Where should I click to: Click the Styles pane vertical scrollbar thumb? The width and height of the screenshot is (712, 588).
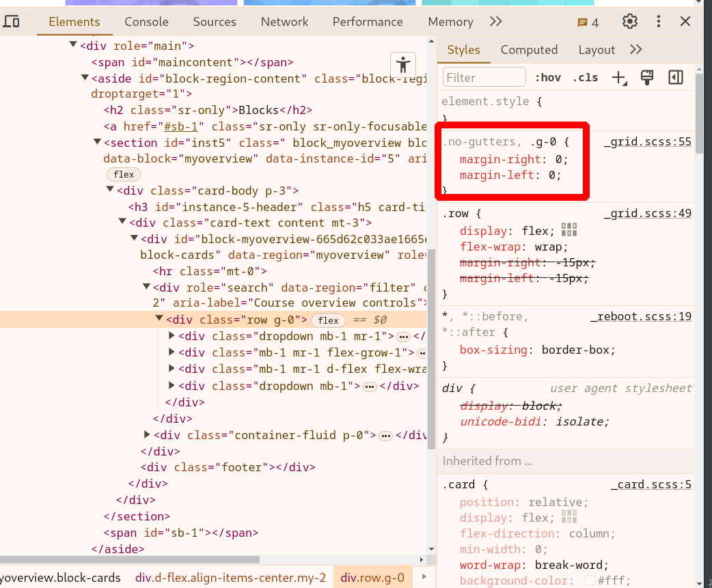pos(699,113)
